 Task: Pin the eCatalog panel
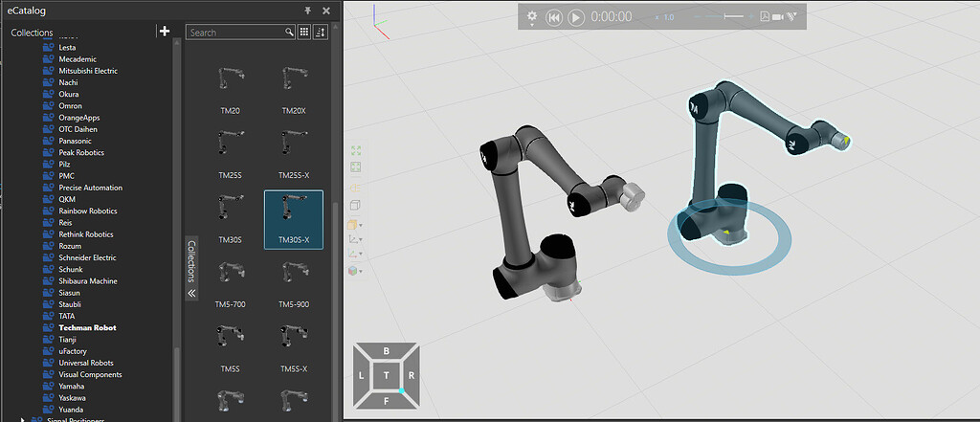point(307,11)
